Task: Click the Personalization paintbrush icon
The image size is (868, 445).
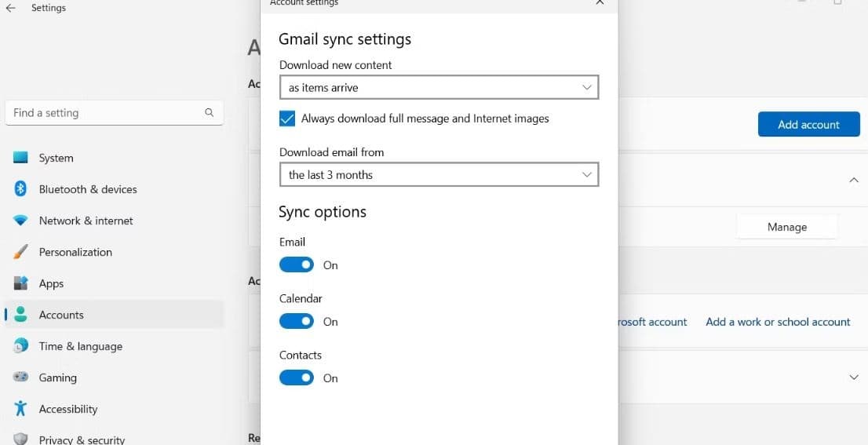Action: (x=20, y=252)
